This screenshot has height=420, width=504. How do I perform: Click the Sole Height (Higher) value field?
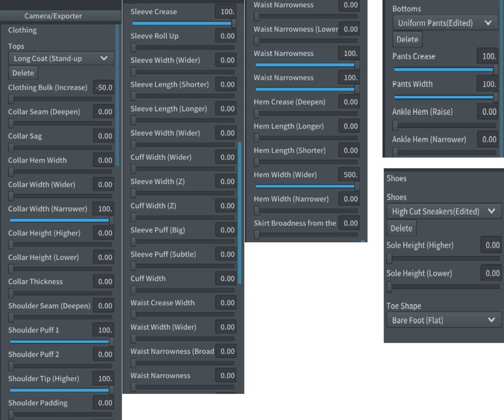click(x=491, y=245)
